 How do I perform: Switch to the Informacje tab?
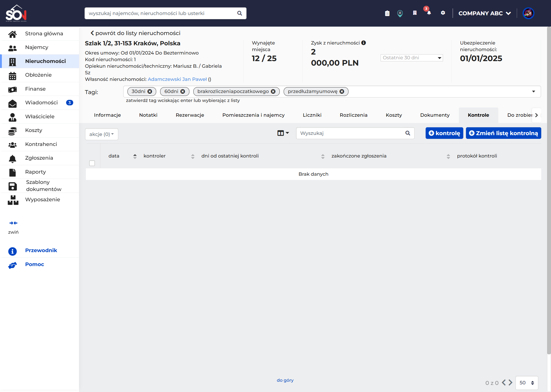coord(107,115)
